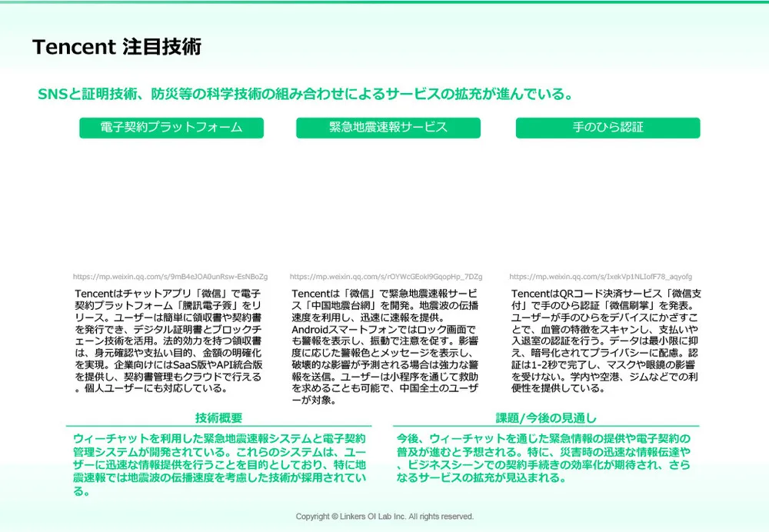
Task: Select the 課題/今後の見通し section heading
Action: coord(546,417)
